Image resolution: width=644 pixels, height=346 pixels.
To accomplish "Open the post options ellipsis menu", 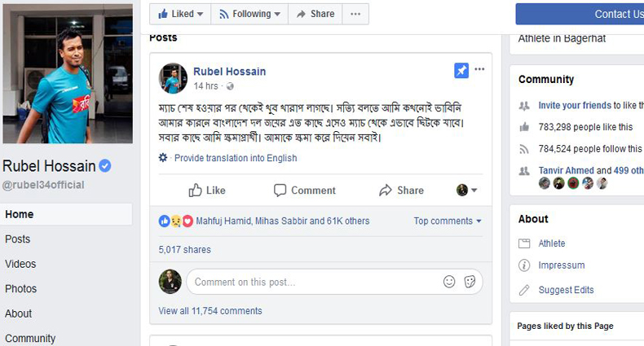I will 479,70.
